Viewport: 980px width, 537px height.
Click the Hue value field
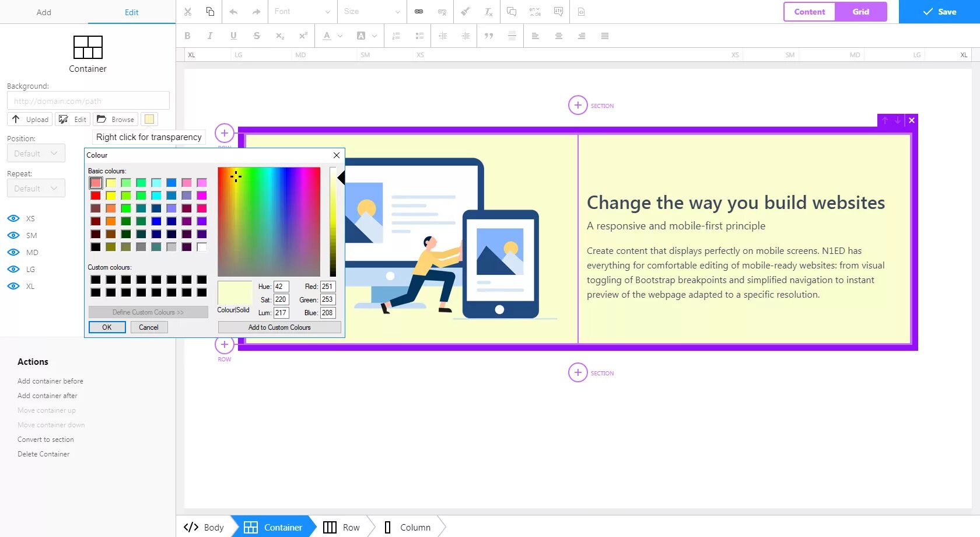281,287
